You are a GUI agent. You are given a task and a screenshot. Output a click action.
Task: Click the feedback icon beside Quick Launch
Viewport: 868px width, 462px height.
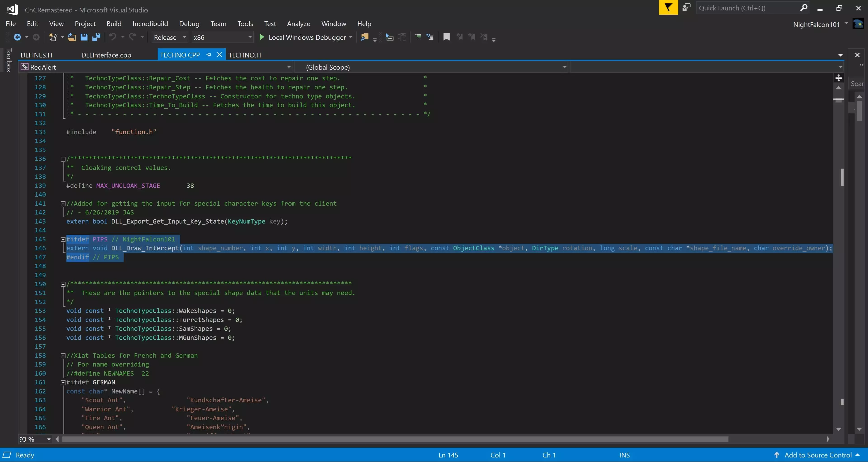click(x=686, y=7)
